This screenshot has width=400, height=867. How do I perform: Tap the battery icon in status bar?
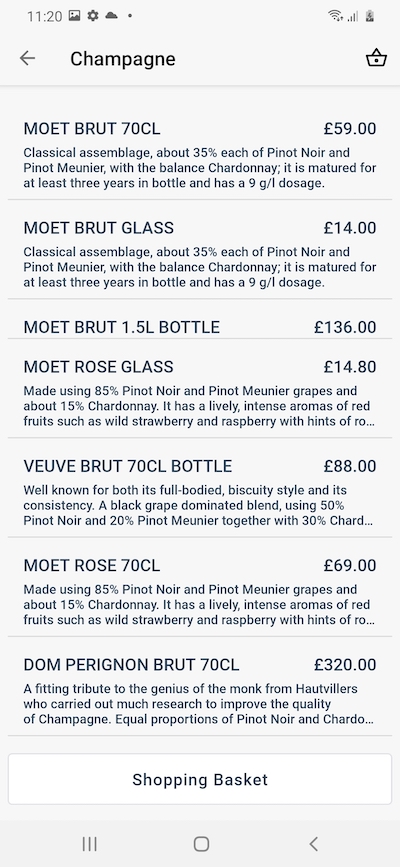[x=370, y=16]
